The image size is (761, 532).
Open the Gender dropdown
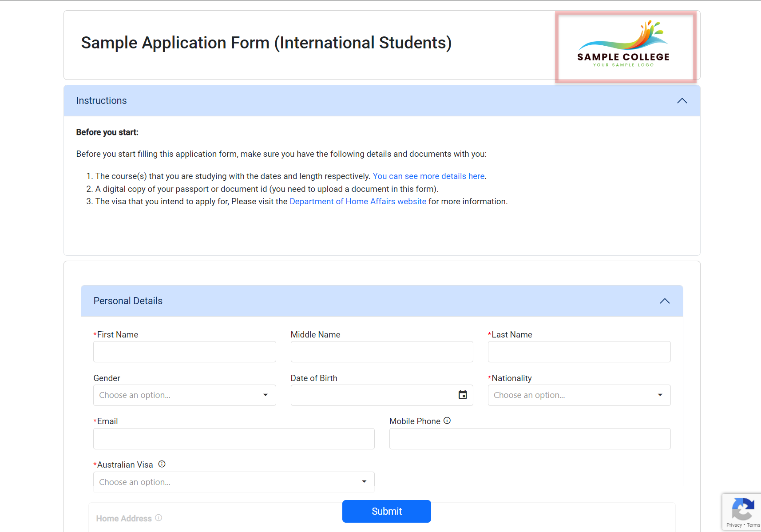pos(184,395)
